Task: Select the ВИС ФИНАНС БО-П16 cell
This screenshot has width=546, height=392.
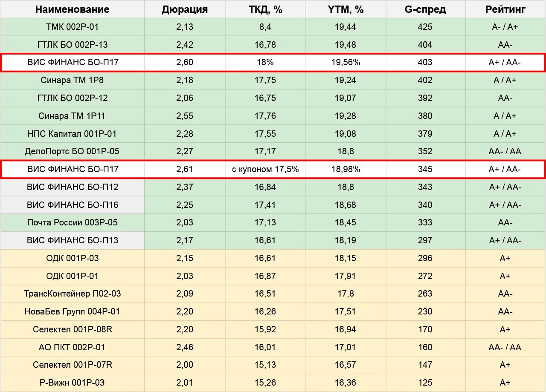Action: click(x=72, y=205)
